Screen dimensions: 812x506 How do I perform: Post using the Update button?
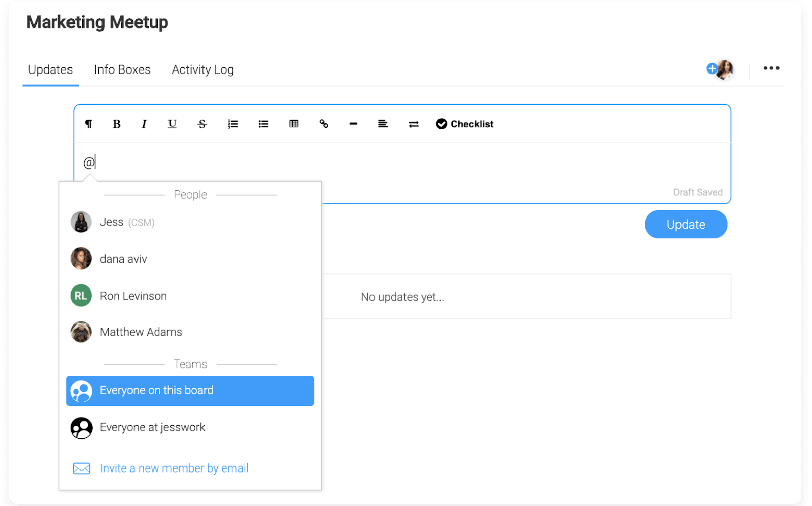point(686,224)
